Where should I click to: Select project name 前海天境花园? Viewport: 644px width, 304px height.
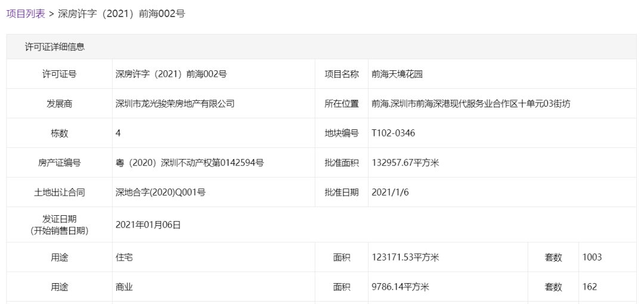coord(397,74)
